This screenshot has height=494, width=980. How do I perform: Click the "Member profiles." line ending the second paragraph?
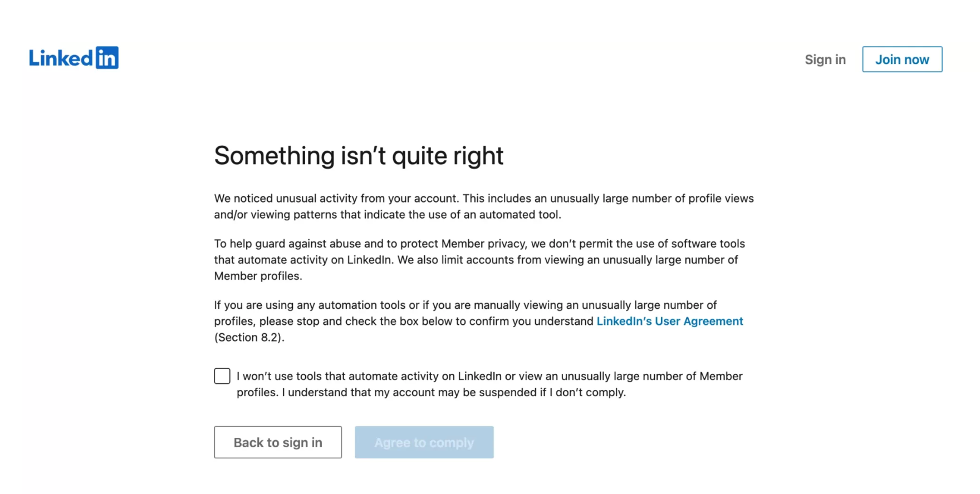(x=258, y=276)
